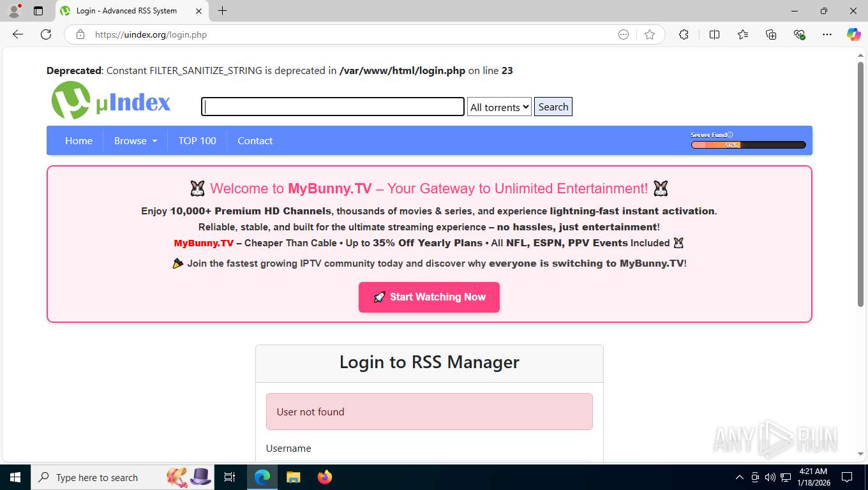Open the All torrents category dropdown

tap(499, 107)
